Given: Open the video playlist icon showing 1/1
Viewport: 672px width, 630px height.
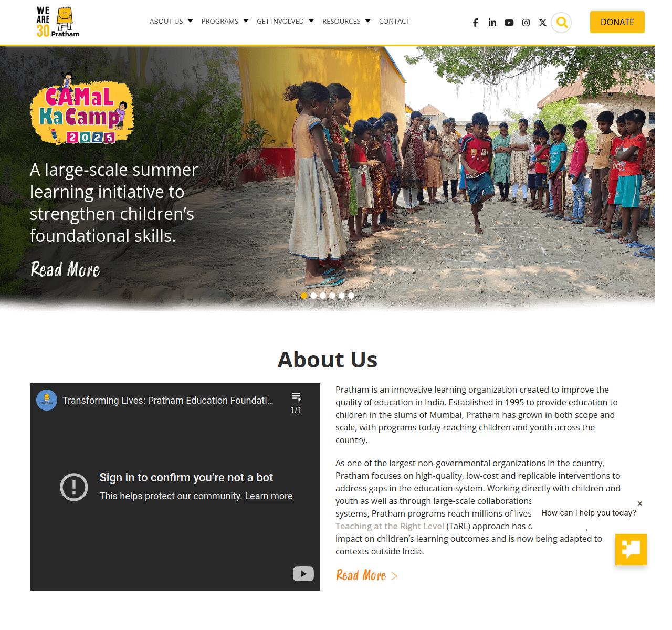Looking at the screenshot, I should 296,402.
